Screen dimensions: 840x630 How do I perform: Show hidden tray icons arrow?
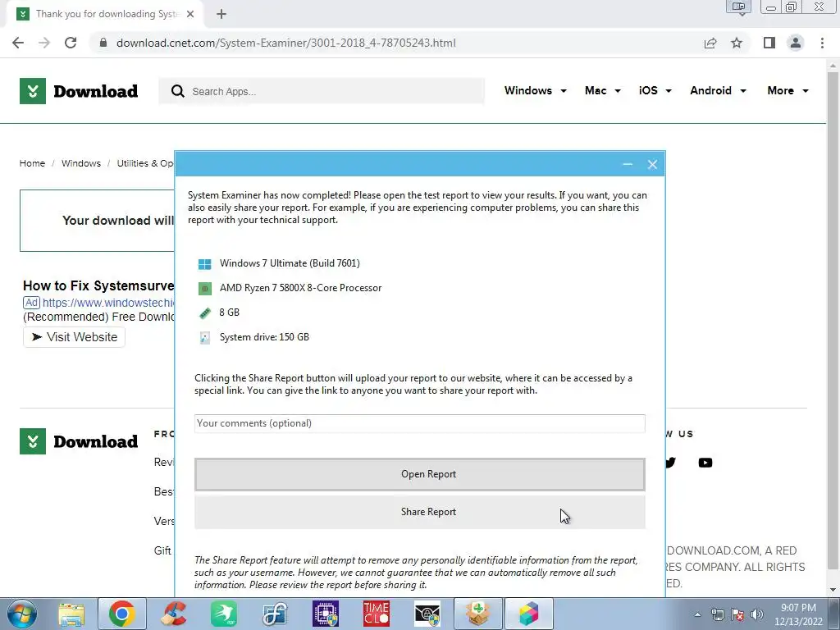[697, 614]
